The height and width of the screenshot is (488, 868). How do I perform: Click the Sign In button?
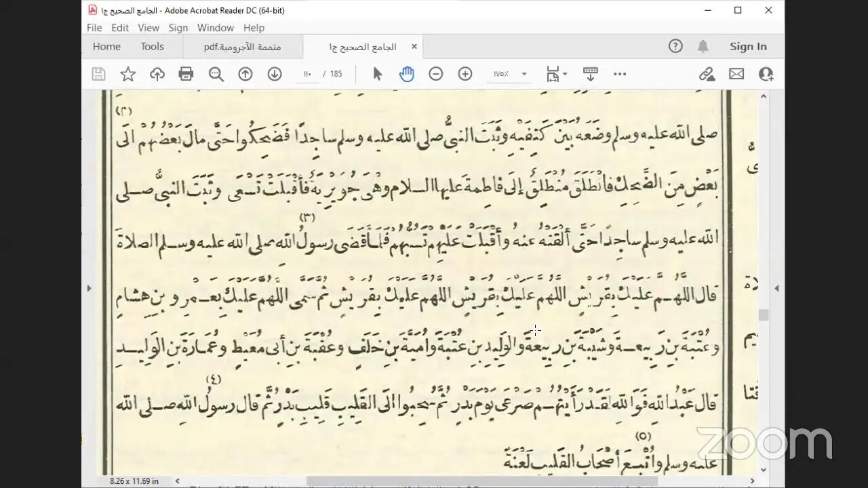(x=748, y=46)
